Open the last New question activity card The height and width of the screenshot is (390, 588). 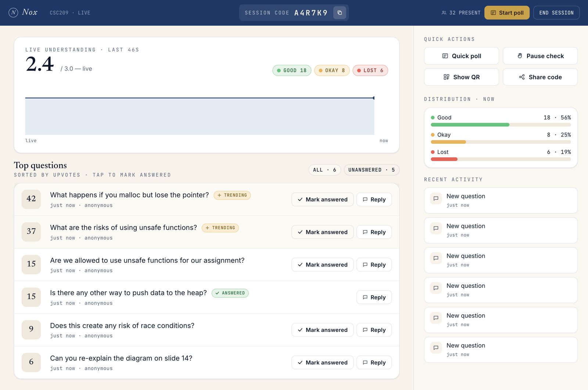[501, 350]
